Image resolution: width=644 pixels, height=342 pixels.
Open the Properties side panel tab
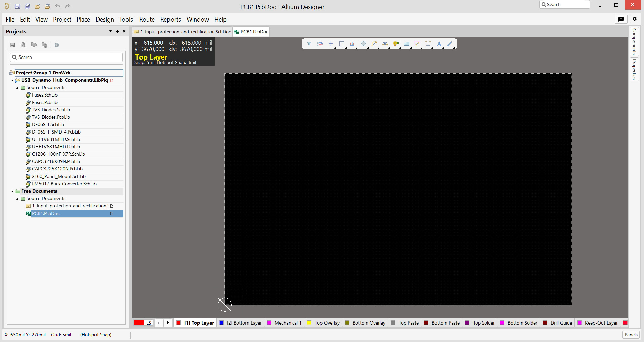pyautogui.click(x=634, y=69)
